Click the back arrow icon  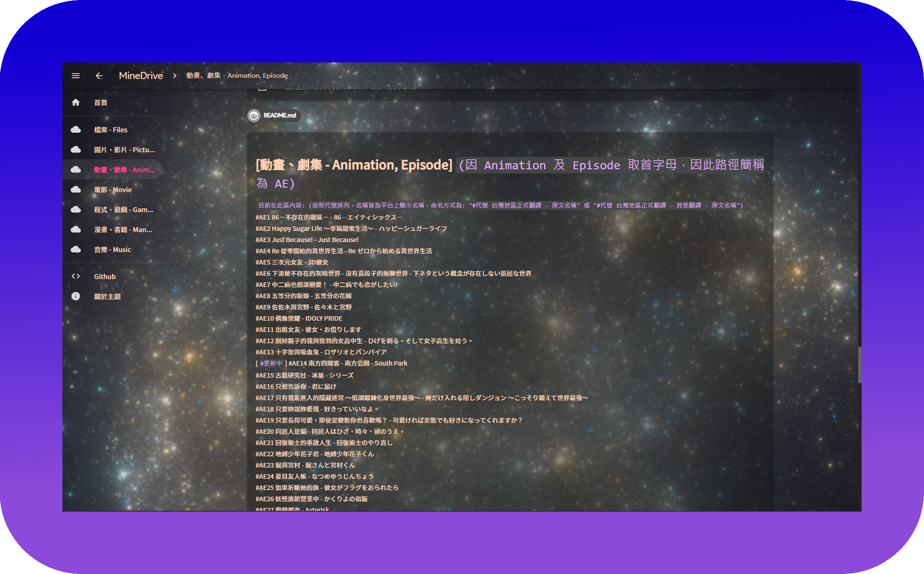[x=99, y=76]
